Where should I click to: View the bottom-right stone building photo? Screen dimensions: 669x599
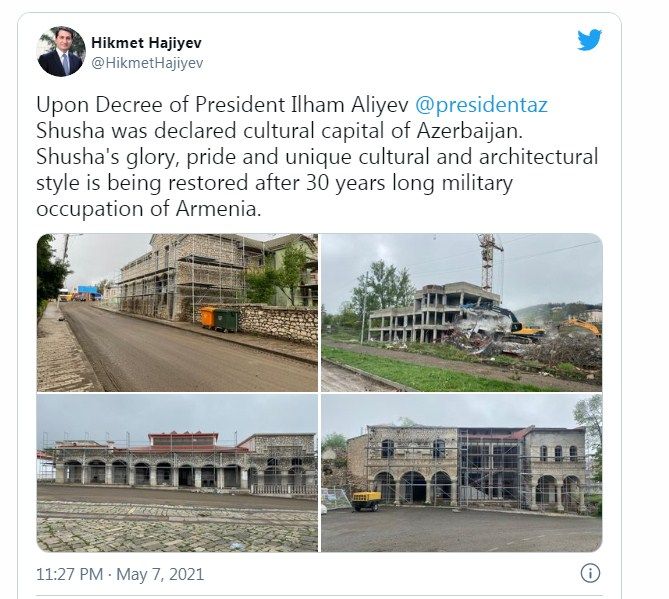461,472
